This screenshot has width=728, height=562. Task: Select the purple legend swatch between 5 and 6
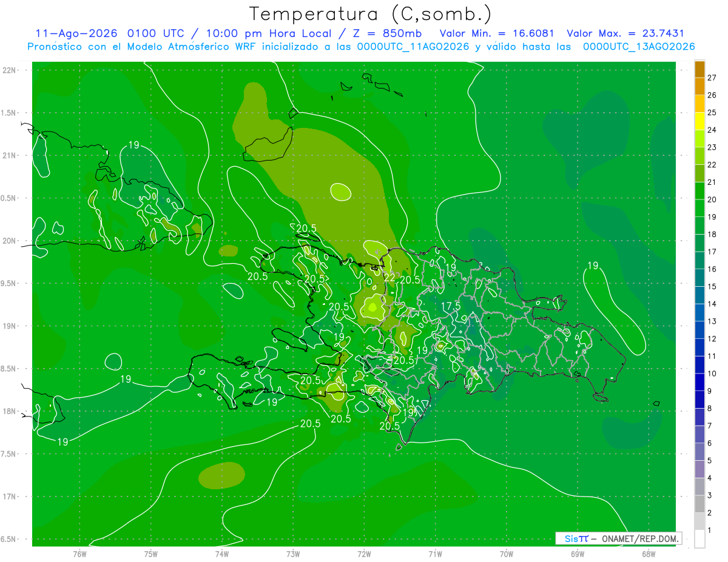click(699, 452)
